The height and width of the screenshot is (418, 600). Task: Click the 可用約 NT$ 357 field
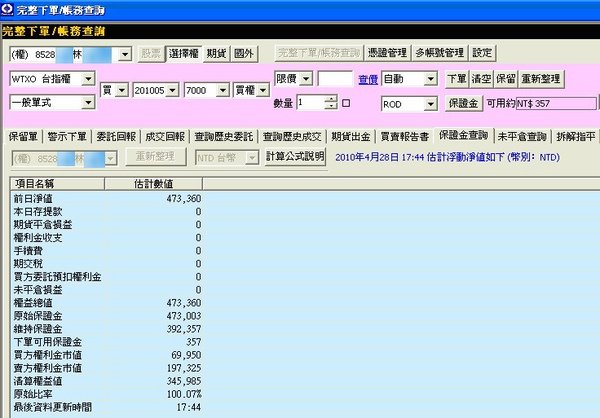[556, 103]
